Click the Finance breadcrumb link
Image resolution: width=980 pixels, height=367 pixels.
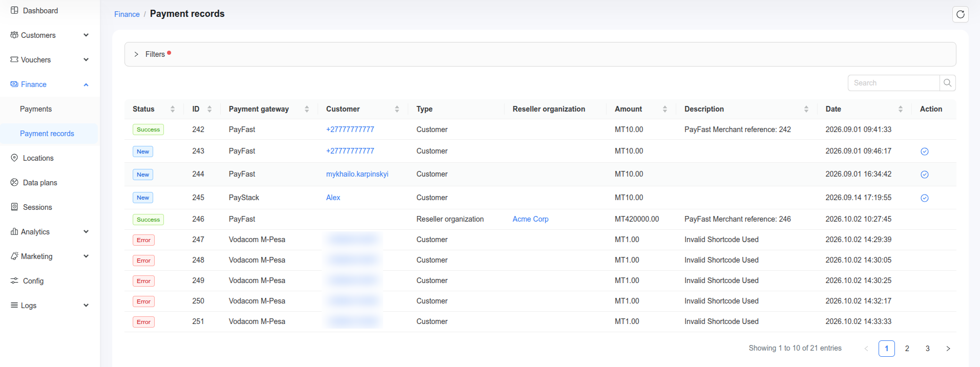[127, 14]
